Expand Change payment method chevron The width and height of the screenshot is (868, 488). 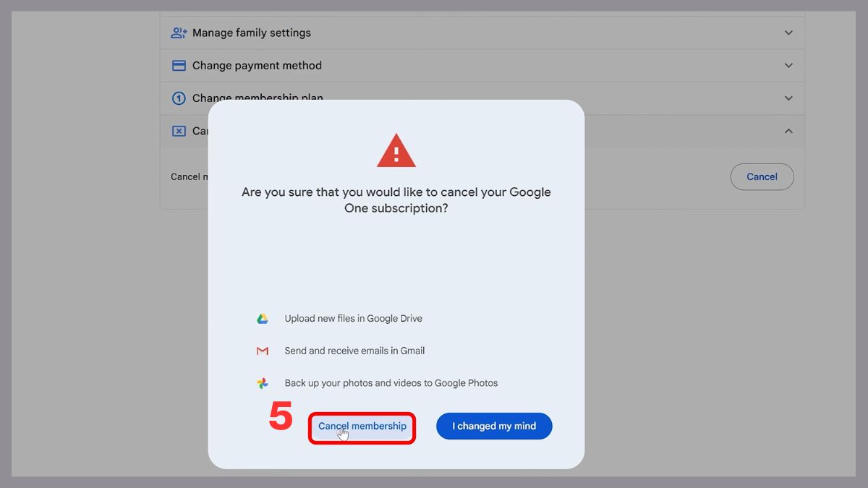click(x=788, y=65)
